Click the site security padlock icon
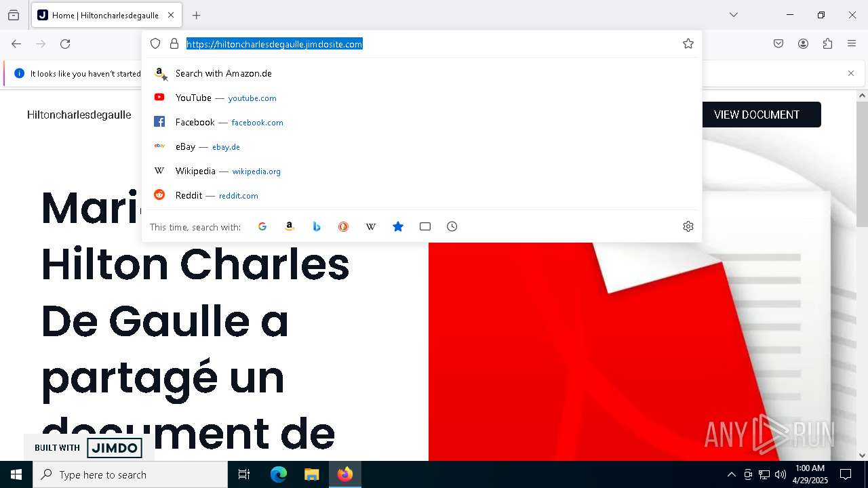 point(174,43)
